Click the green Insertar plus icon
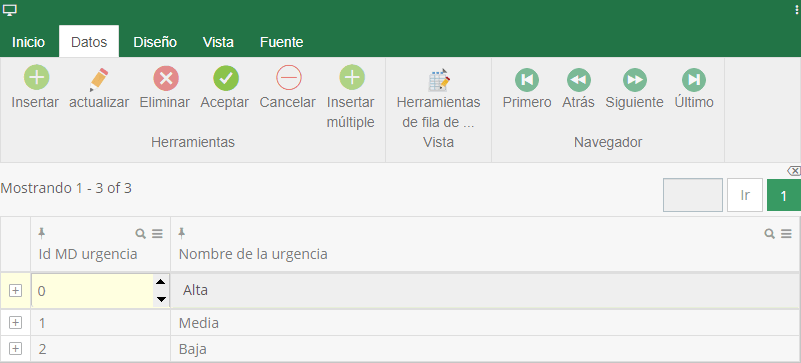Image resolution: width=801 pixels, height=363 pixels. 36,78
